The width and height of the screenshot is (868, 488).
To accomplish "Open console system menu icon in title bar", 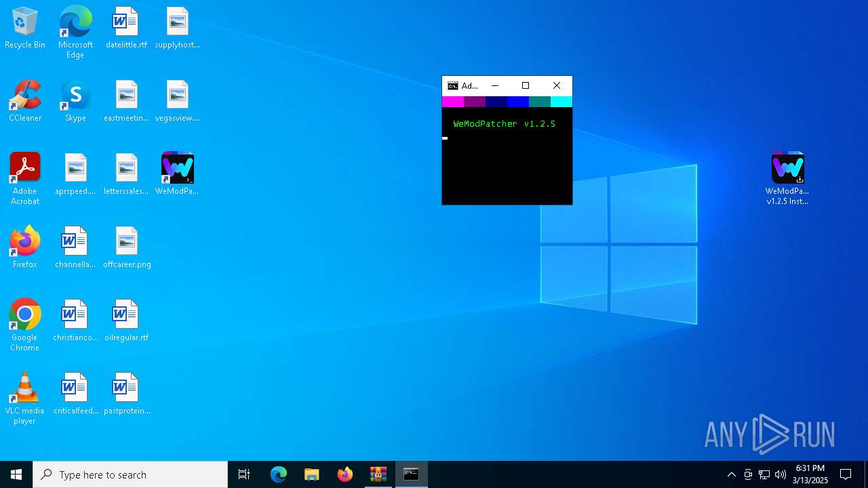I will tap(452, 86).
